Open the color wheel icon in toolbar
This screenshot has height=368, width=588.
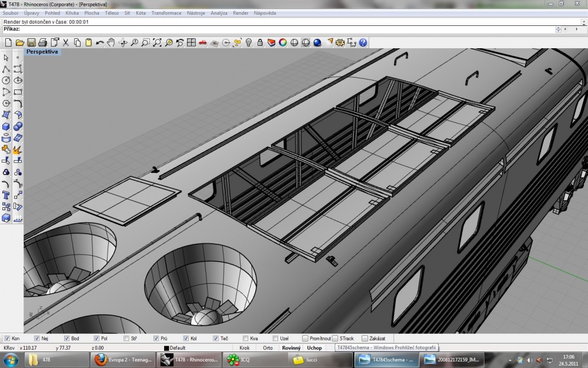(283, 42)
